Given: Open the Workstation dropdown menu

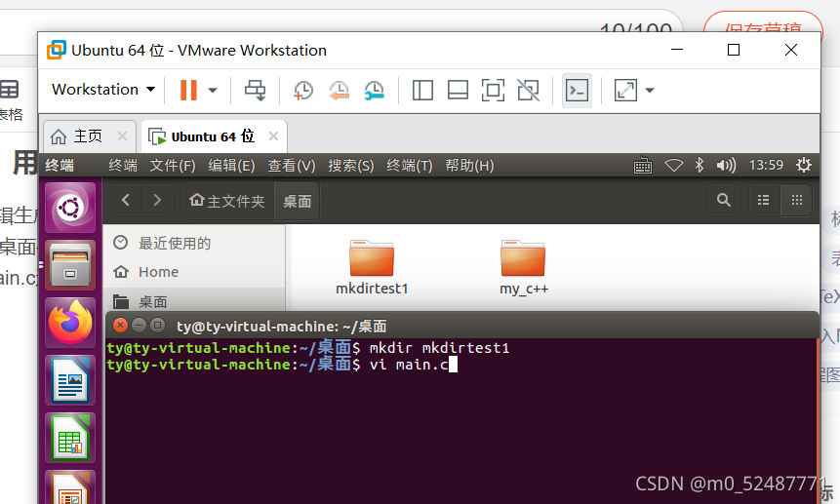Looking at the screenshot, I should coord(103,90).
